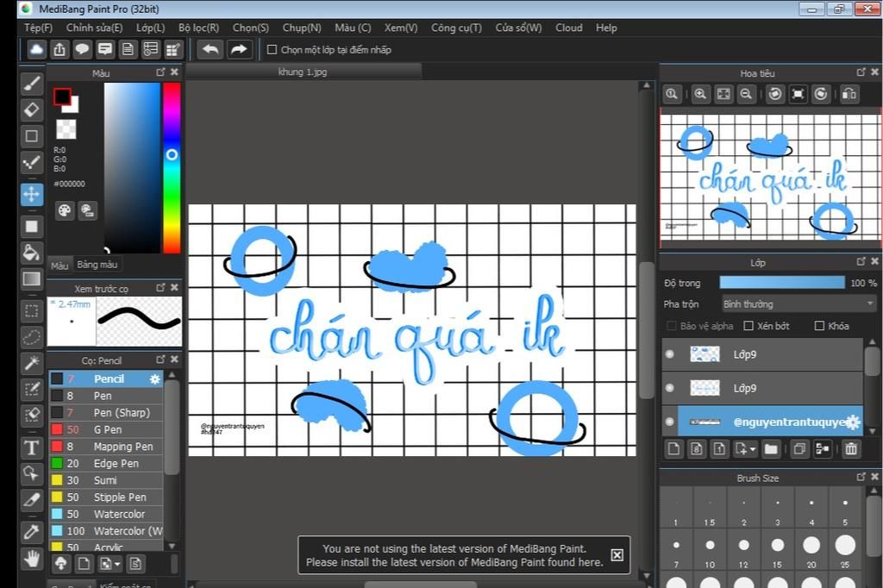The width and height of the screenshot is (883, 588).
Task: Open settings gear on @nguyentrantuquyen layer
Action: 853,422
